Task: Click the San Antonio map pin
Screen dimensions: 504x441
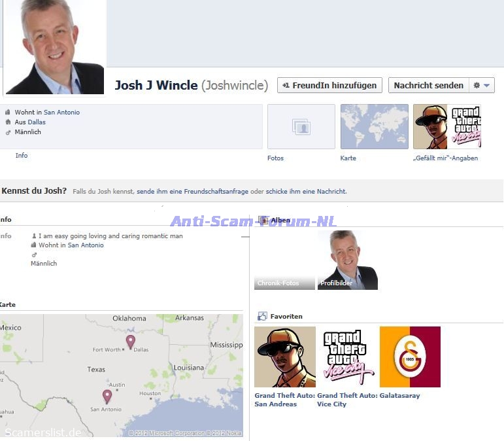Action: 107,396
